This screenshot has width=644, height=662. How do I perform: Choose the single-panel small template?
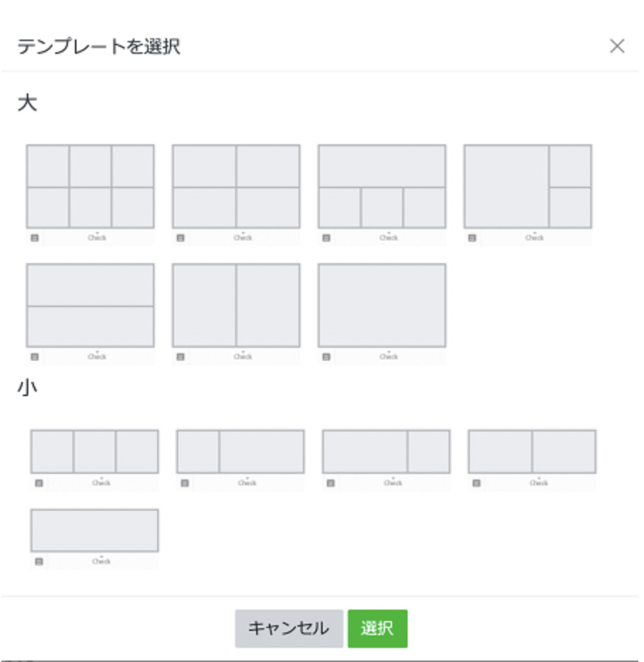[94, 530]
